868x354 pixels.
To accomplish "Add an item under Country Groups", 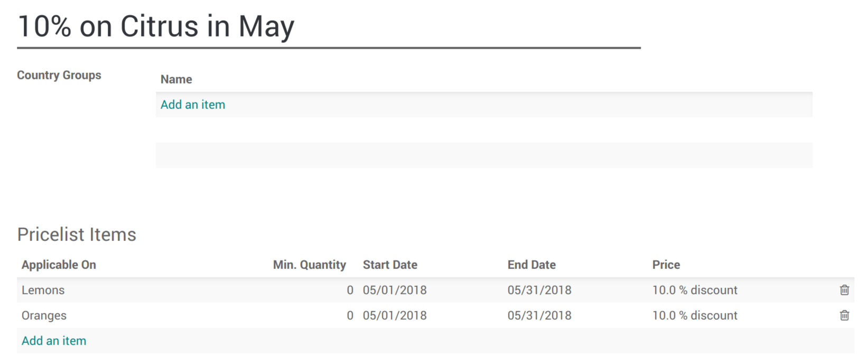I will click(x=193, y=104).
